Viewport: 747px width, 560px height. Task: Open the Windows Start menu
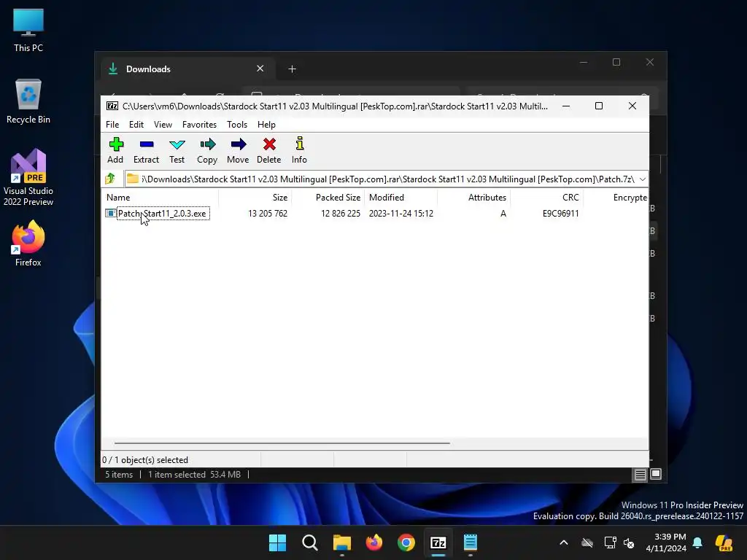tap(277, 542)
